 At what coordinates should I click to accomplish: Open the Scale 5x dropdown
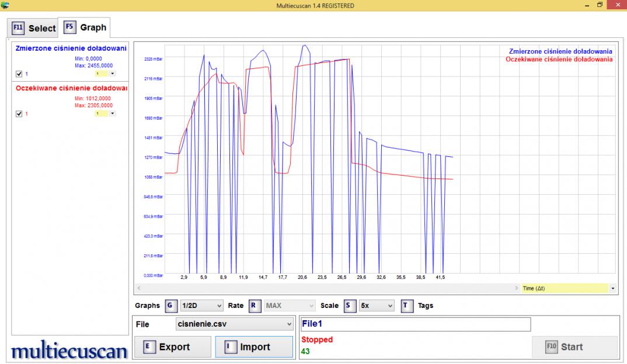[x=377, y=306]
